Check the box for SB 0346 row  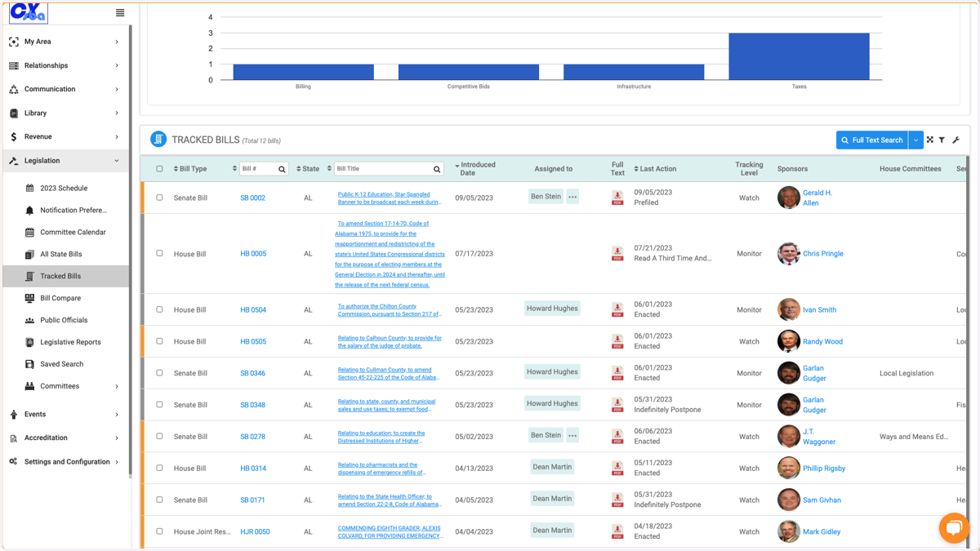pos(159,373)
